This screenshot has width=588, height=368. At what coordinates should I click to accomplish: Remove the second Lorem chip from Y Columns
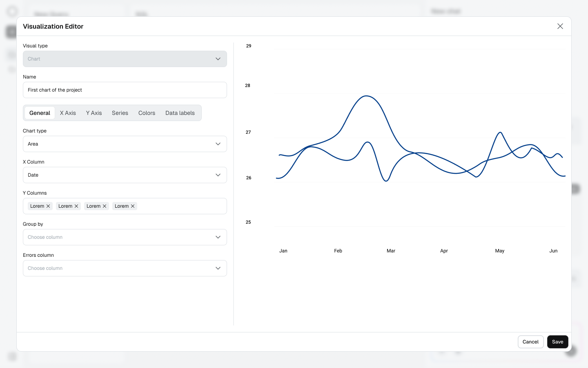[76, 206]
